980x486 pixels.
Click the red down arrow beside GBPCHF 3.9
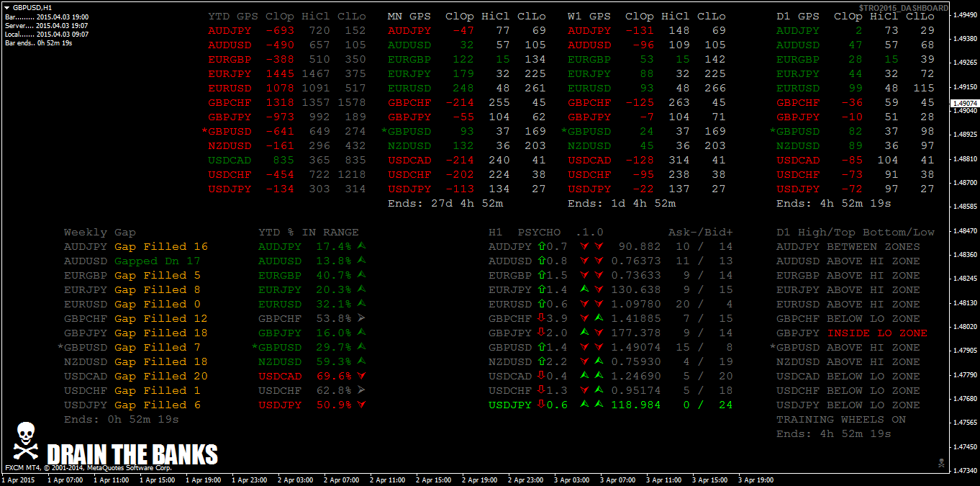pos(541,318)
